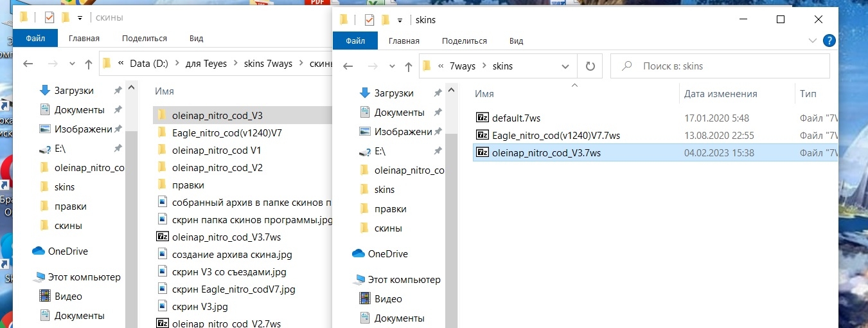Sort by Дата изменения column header
The width and height of the screenshot is (868, 328).
pos(720,94)
